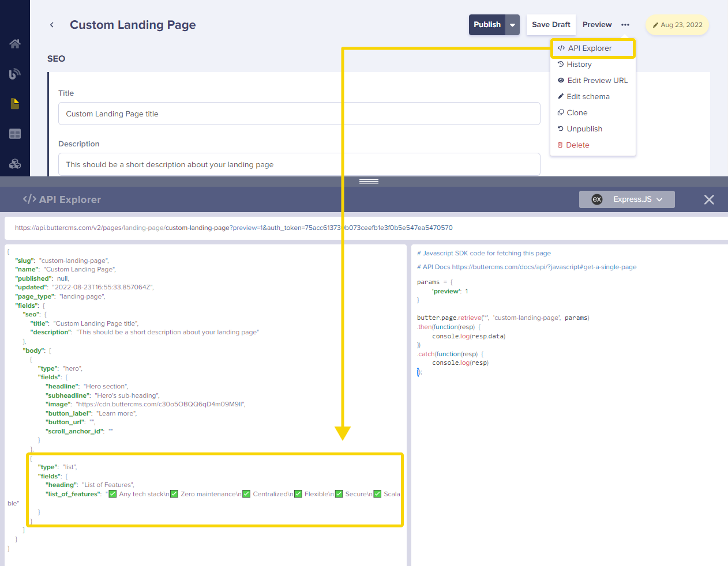Image resolution: width=728 pixels, height=566 pixels.
Task: Click the "scroll_anchor_id" key in JSON
Action: click(75, 431)
